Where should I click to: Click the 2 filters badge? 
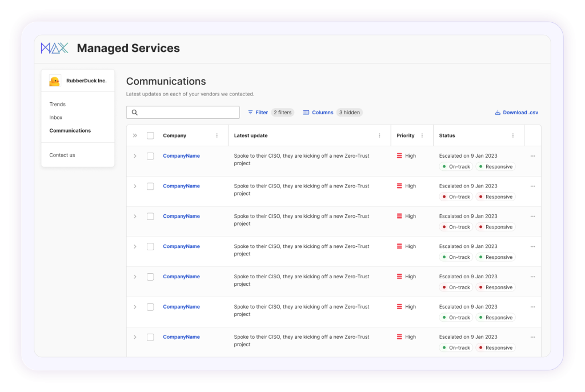click(x=282, y=112)
